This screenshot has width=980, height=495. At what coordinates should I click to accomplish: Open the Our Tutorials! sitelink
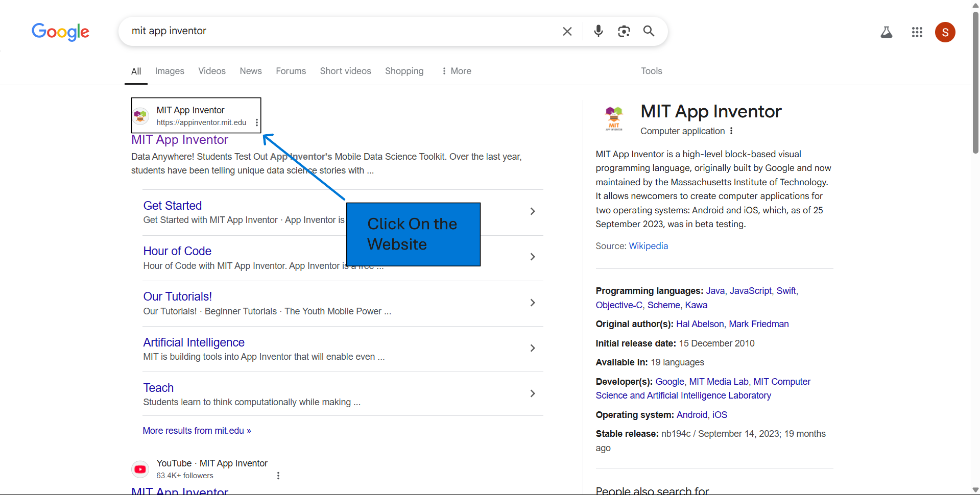[x=178, y=296]
